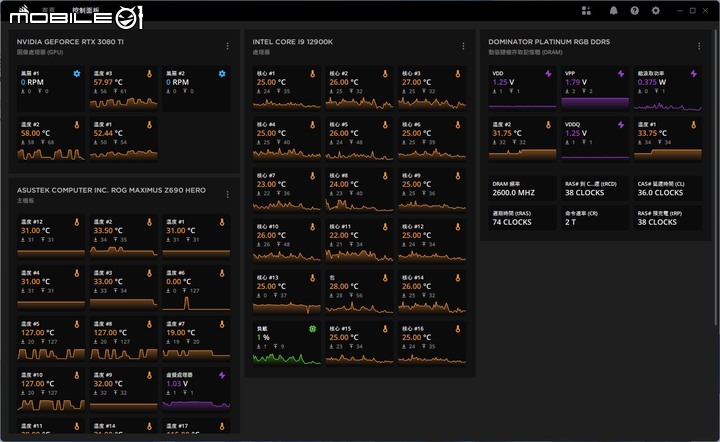Click the DRAM frequency value 2600.0 MHZ
The width and height of the screenshot is (720, 442).
[513, 193]
